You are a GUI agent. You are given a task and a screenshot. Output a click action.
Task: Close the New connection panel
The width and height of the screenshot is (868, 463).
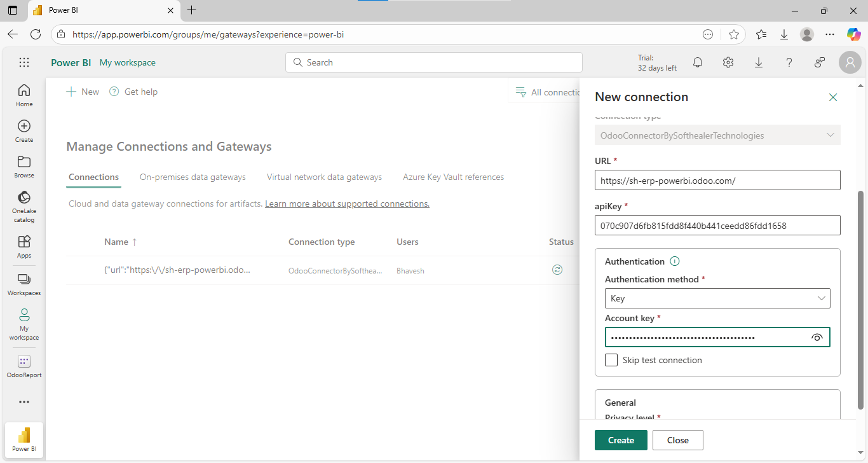tap(833, 97)
